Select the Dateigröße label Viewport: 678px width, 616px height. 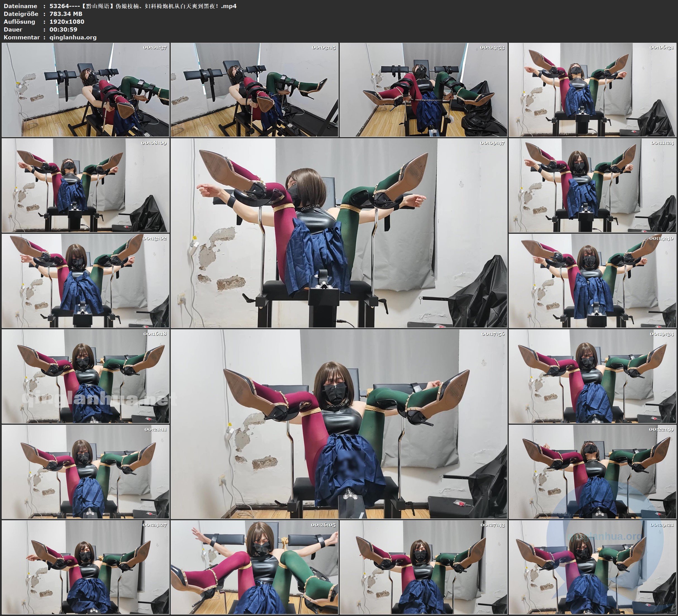[x=21, y=14]
